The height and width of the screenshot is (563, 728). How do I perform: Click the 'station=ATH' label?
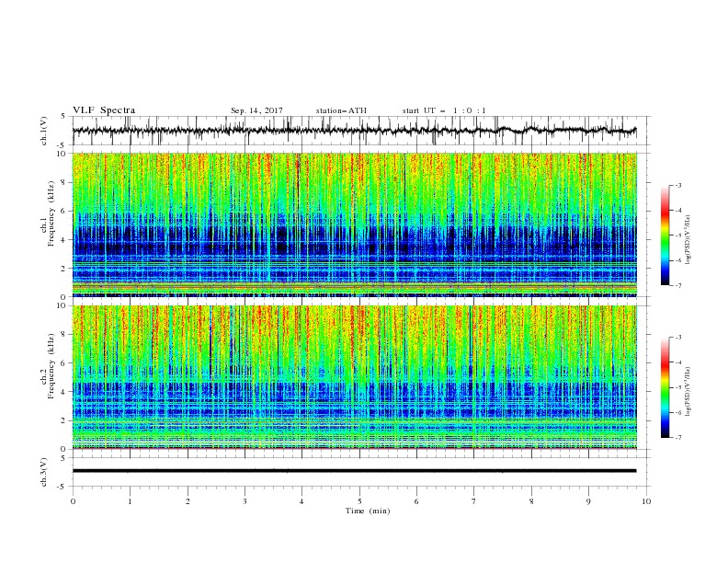[x=341, y=110]
